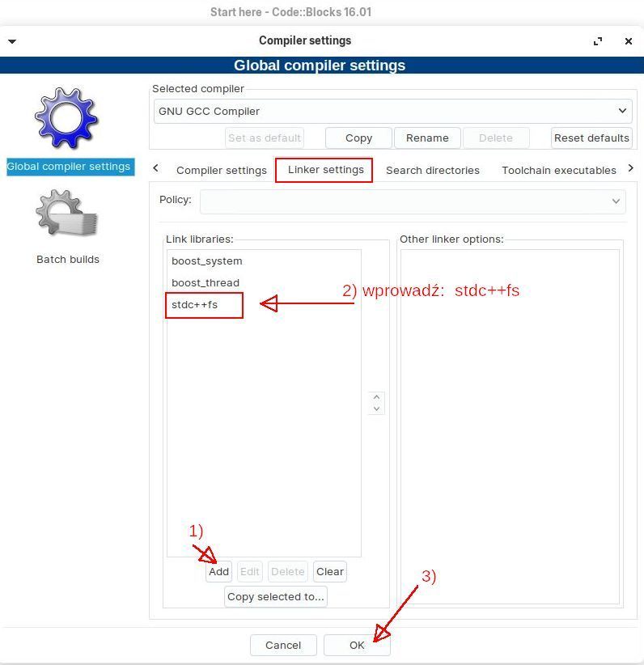The width and height of the screenshot is (644, 665).
Task: Expand the Policy combo box
Action: coord(413,201)
